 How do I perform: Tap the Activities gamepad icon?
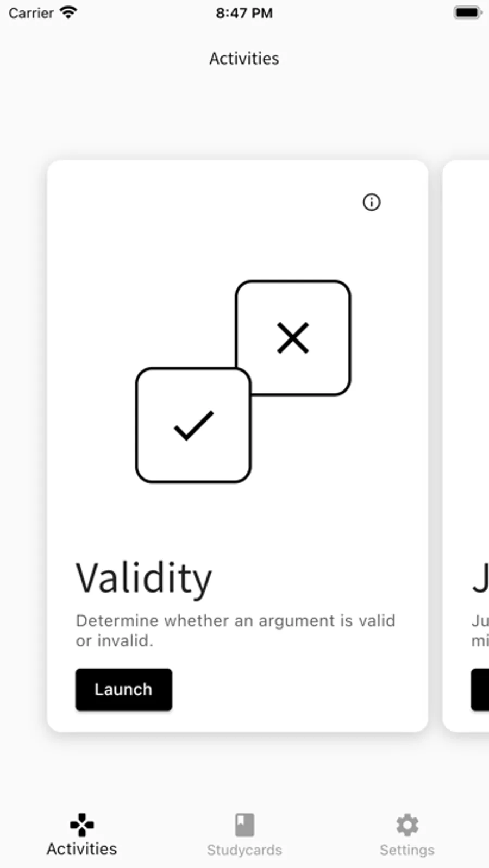(x=82, y=825)
